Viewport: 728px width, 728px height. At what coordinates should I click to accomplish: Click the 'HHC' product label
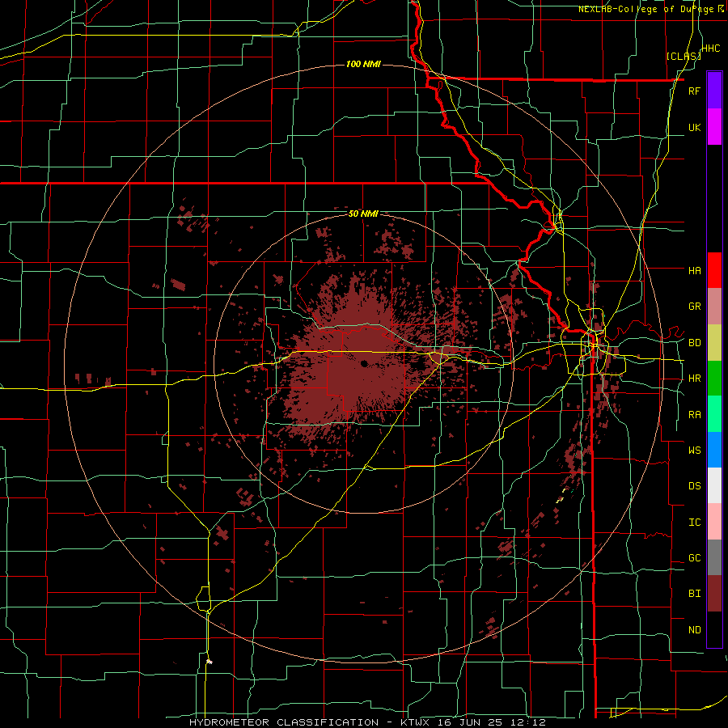711,49
